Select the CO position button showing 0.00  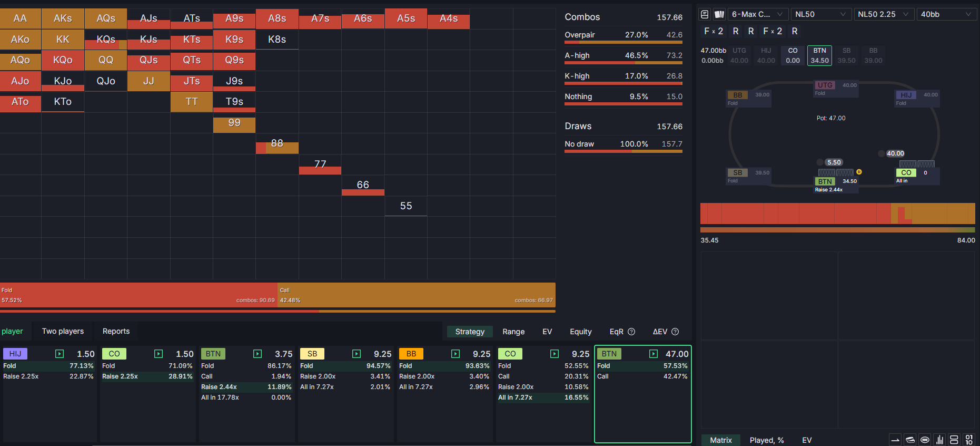pyautogui.click(x=793, y=55)
